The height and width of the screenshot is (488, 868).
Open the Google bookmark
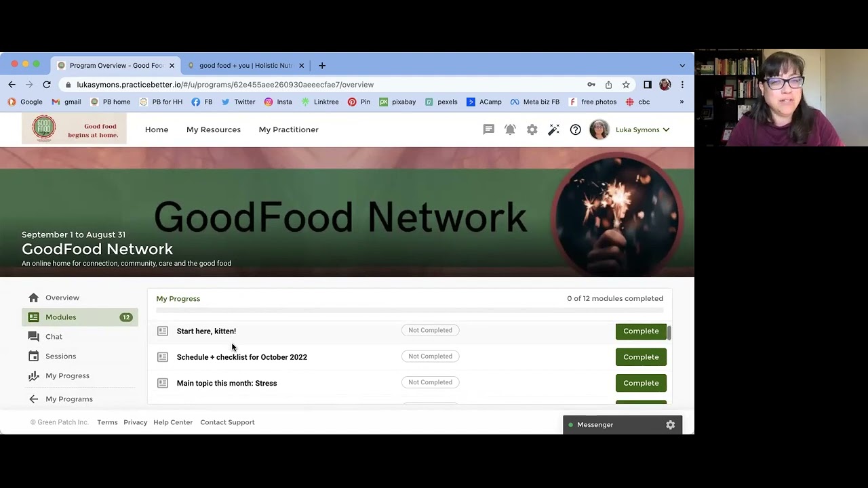(x=25, y=102)
